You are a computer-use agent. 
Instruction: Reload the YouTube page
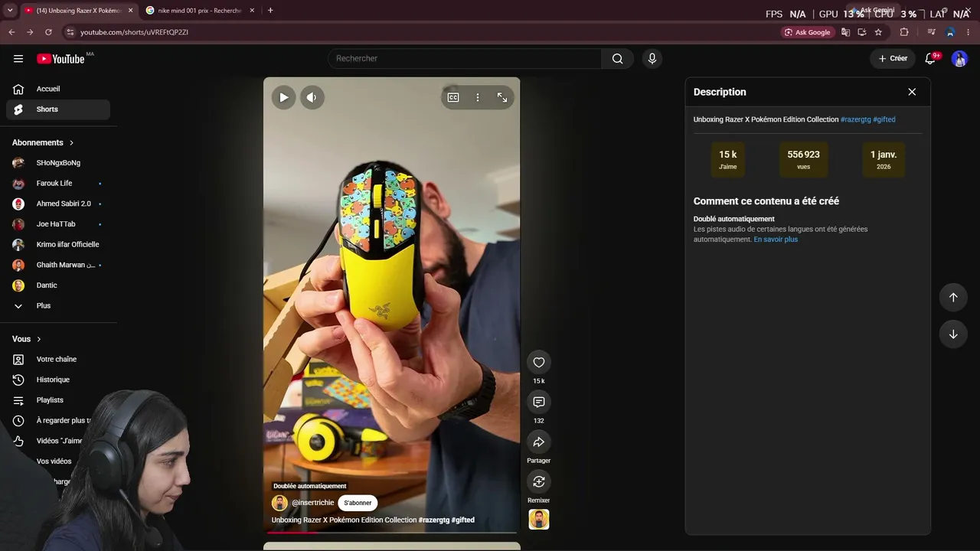click(48, 32)
